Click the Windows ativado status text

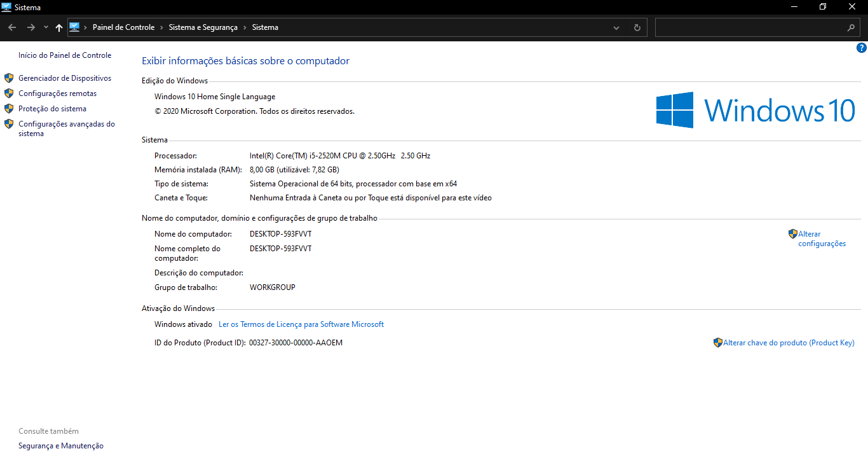(x=184, y=324)
